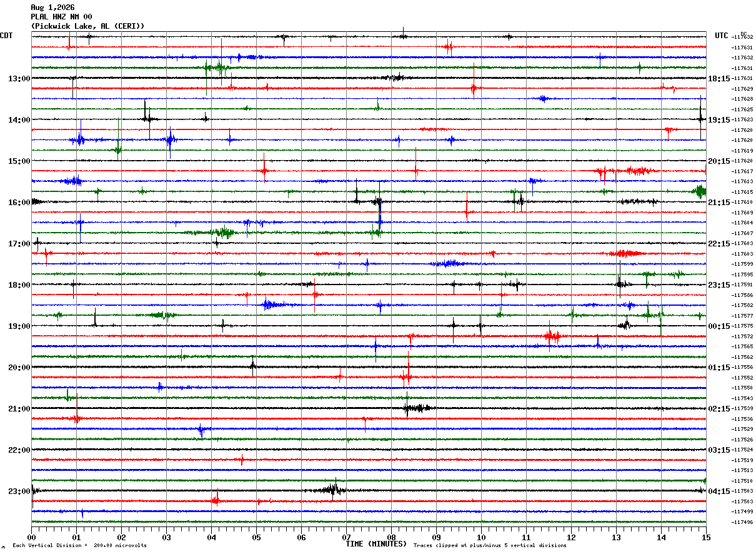Select the Aug 1,2026 date text
The image size is (756, 554).
tap(52, 8)
